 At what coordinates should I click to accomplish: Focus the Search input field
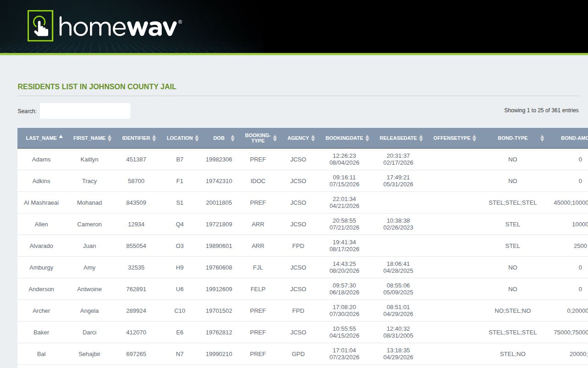(x=85, y=111)
